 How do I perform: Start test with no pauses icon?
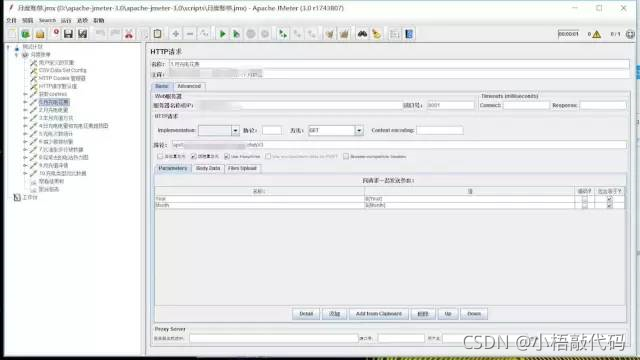[236, 34]
